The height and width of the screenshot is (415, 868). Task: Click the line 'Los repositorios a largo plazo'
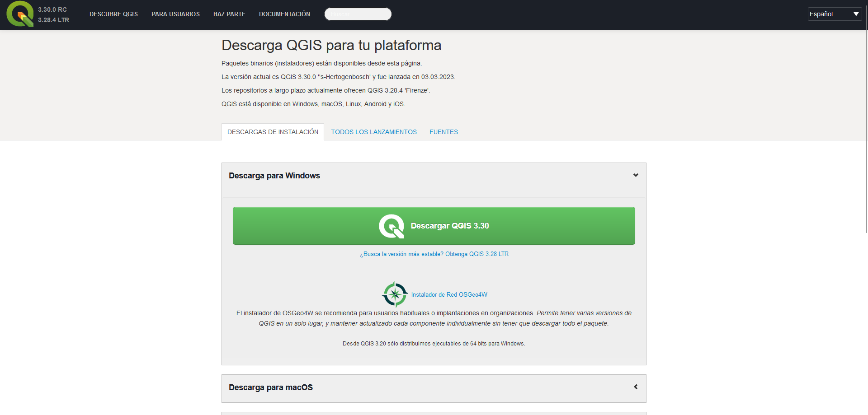(x=325, y=90)
